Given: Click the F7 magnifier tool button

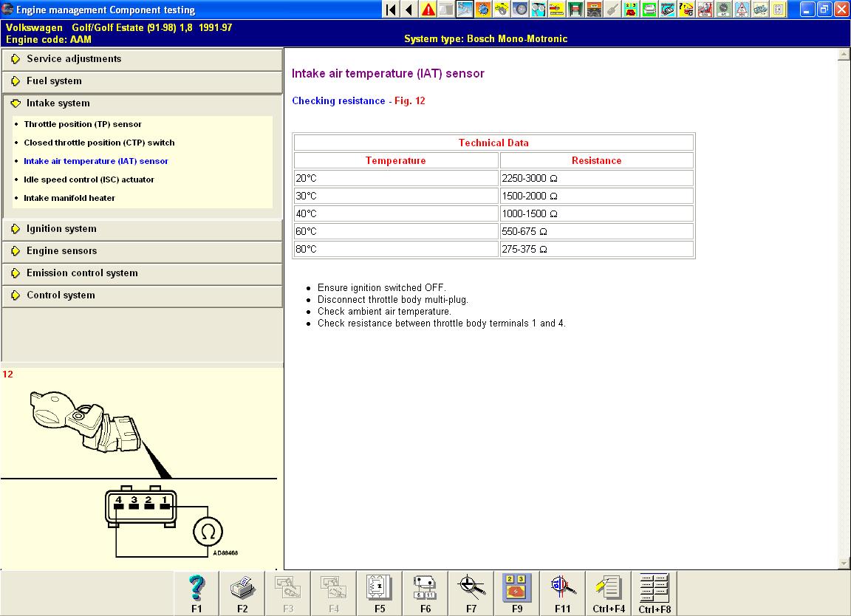Looking at the screenshot, I should click(x=471, y=592).
